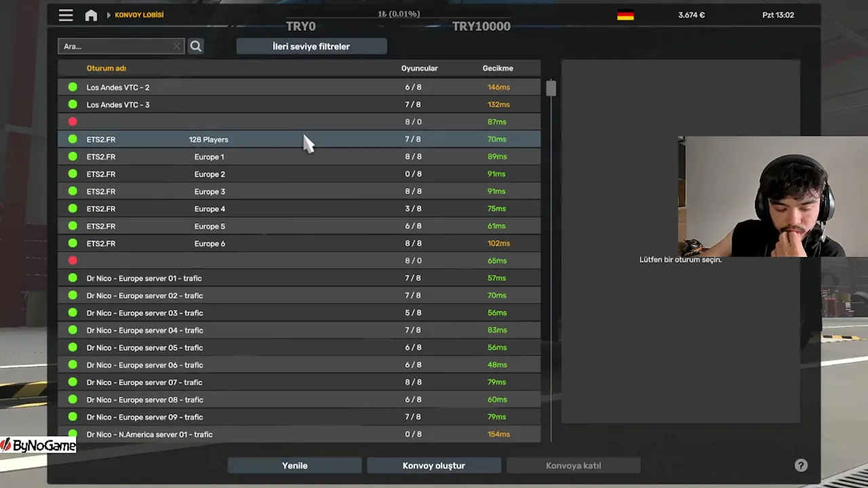The height and width of the screenshot is (488, 868).
Task: Sort by Oyuncular column header
Action: tap(419, 68)
